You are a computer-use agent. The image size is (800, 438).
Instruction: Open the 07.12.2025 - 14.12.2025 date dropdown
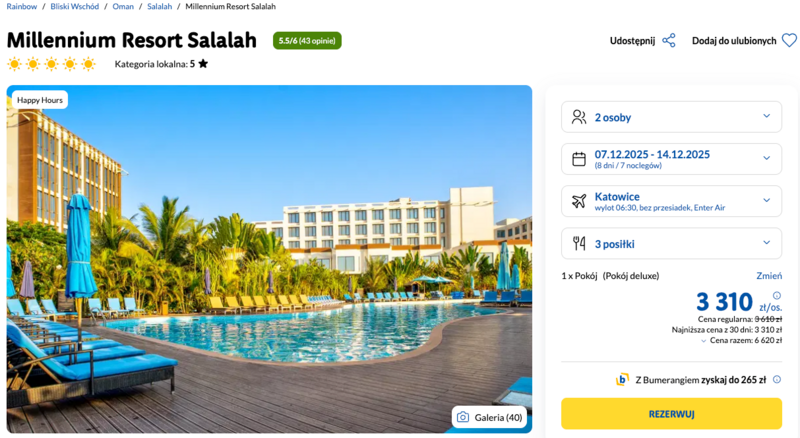pyautogui.click(x=767, y=158)
